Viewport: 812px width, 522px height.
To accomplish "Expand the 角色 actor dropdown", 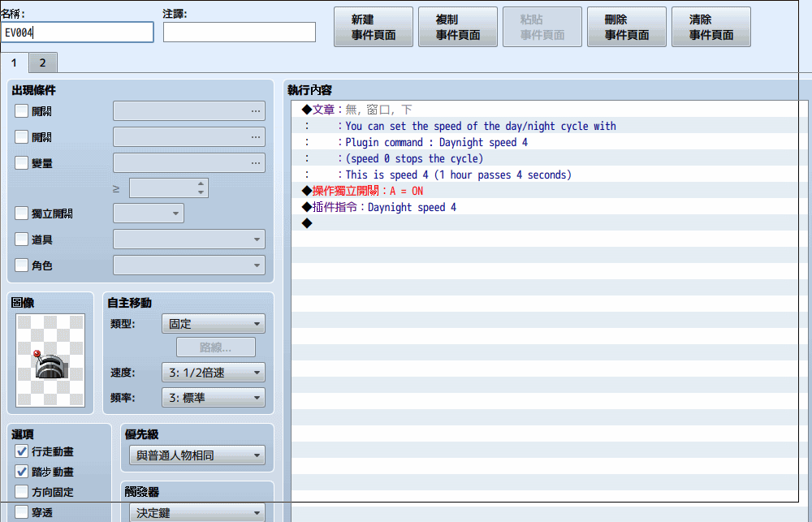I will [x=189, y=265].
